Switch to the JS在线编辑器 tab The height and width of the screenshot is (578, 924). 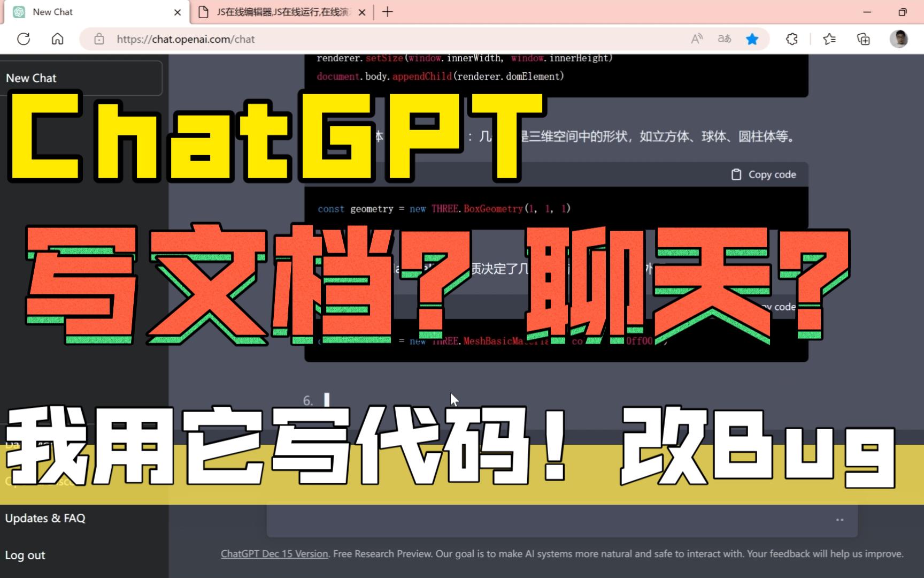[x=282, y=12]
